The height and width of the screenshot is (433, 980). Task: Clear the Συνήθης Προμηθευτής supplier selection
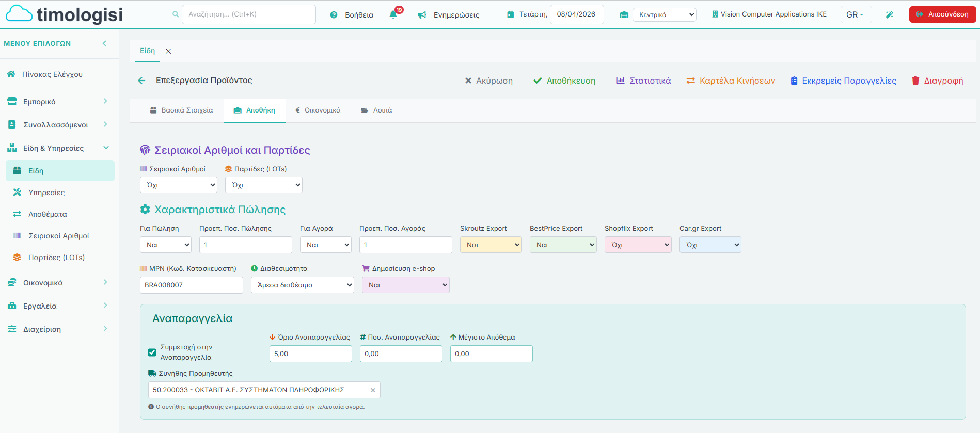pos(373,390)
